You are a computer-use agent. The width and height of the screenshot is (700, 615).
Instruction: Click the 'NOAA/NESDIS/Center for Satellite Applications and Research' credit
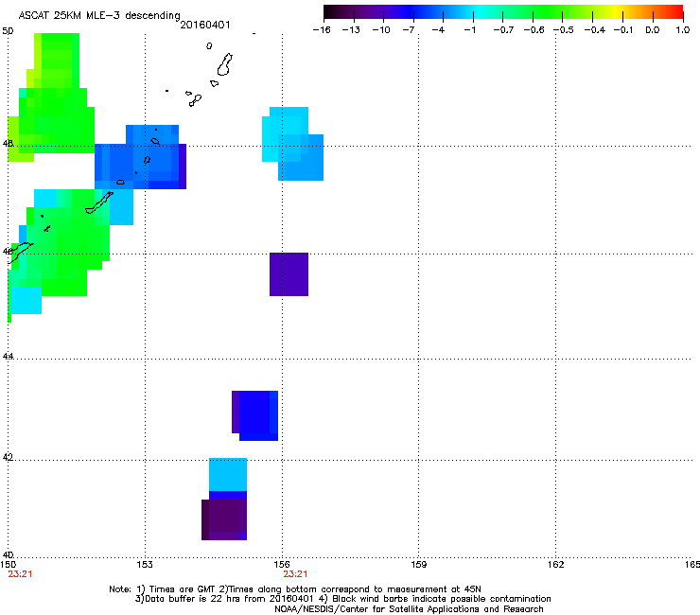[409, 609]
